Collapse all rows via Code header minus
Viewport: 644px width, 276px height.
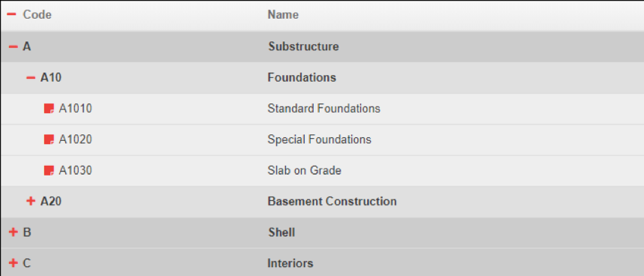pos(11,14)
